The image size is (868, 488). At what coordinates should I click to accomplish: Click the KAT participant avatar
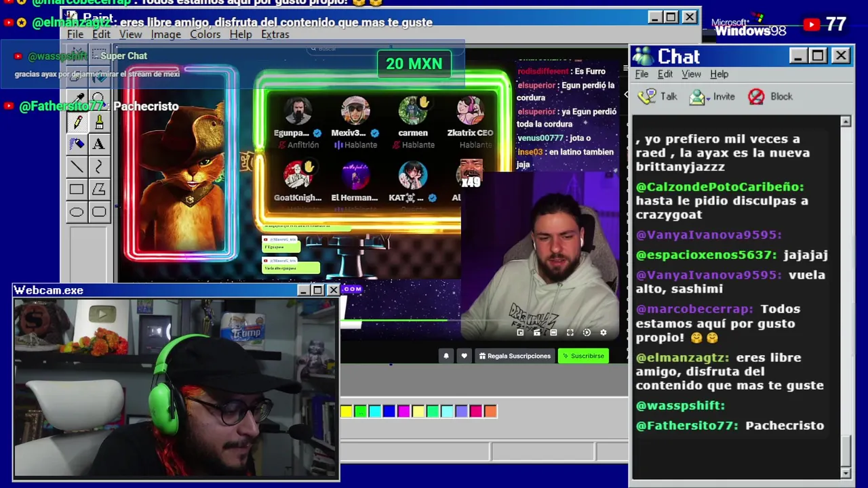413,176
